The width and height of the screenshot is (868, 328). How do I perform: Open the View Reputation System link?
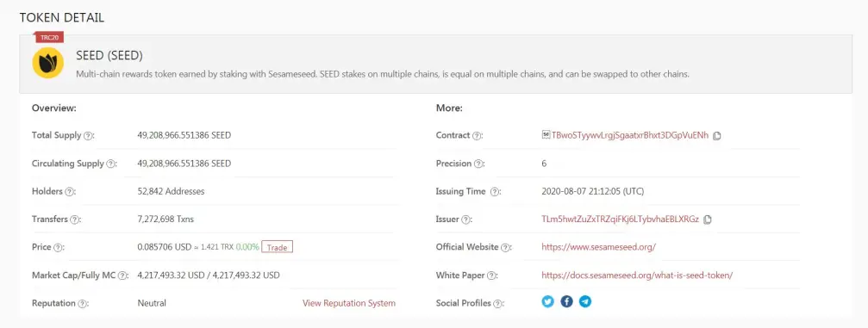(x=349, y=303)
